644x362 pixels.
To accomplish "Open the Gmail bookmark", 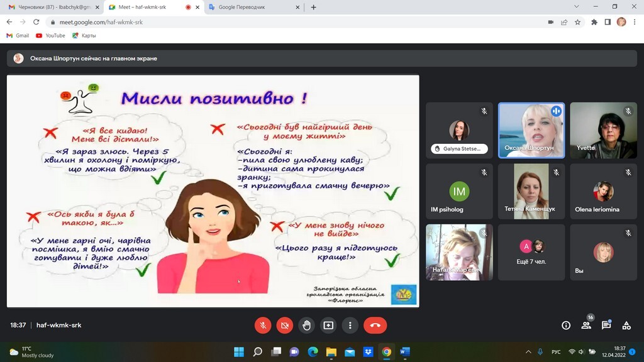I will [x=18, y=36].
